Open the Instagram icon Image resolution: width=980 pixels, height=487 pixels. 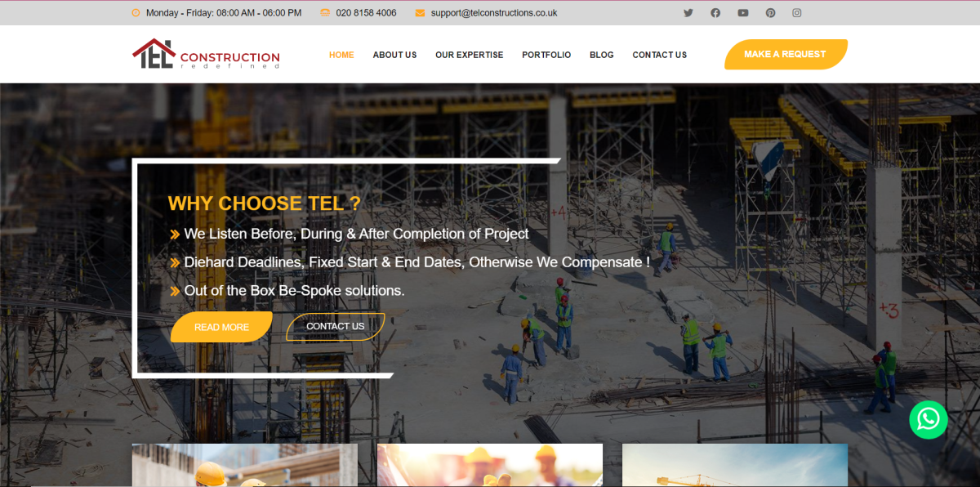click(797, 12)
